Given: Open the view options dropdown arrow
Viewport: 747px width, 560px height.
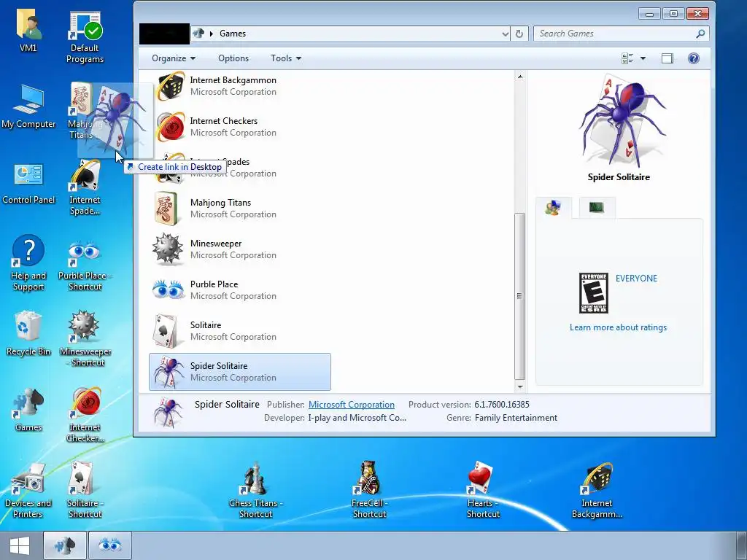Looking at the screenshot, I should (x=643, y=58).
